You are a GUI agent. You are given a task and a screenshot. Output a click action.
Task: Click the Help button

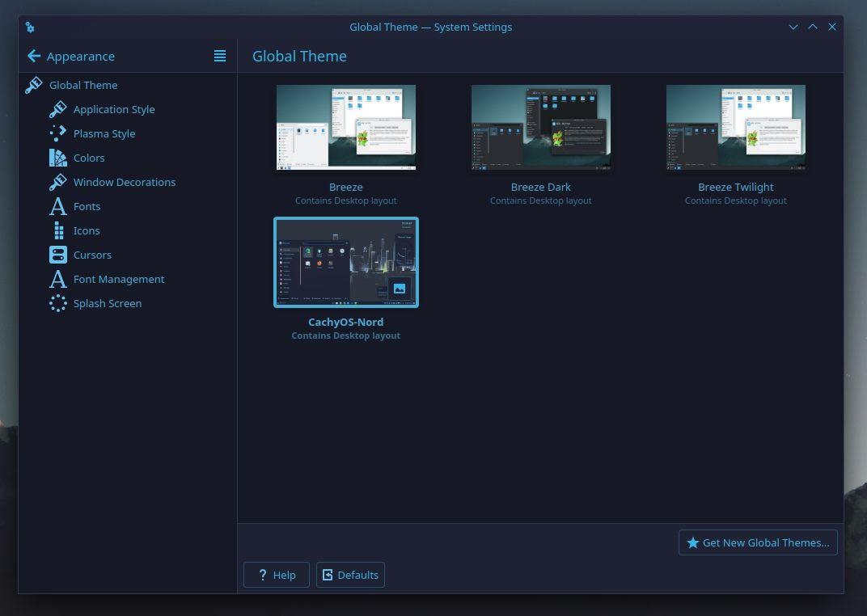(x=276, y=575)
